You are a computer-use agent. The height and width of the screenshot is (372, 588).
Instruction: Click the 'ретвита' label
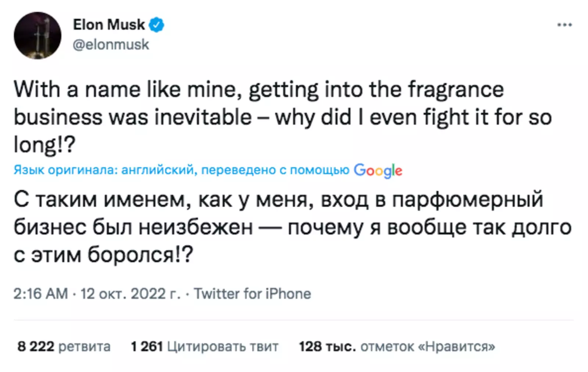85,346
